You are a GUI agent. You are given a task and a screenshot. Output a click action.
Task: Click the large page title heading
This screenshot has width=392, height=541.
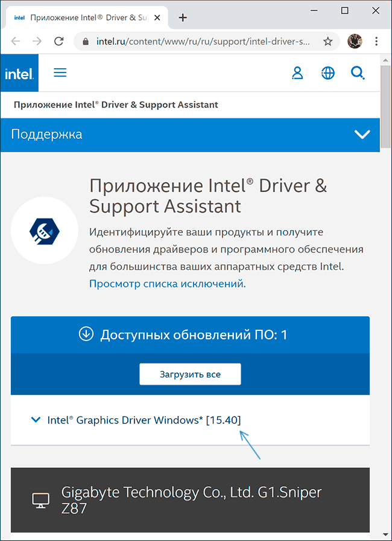[207, 196]
